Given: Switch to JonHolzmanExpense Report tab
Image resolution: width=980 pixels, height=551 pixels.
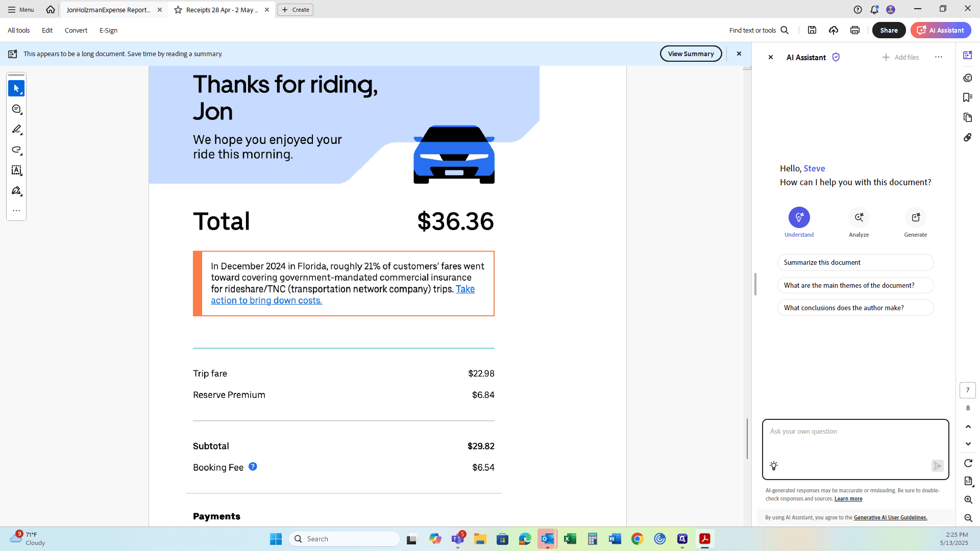Looking at the screenshot, I should (x=108, y=10).
